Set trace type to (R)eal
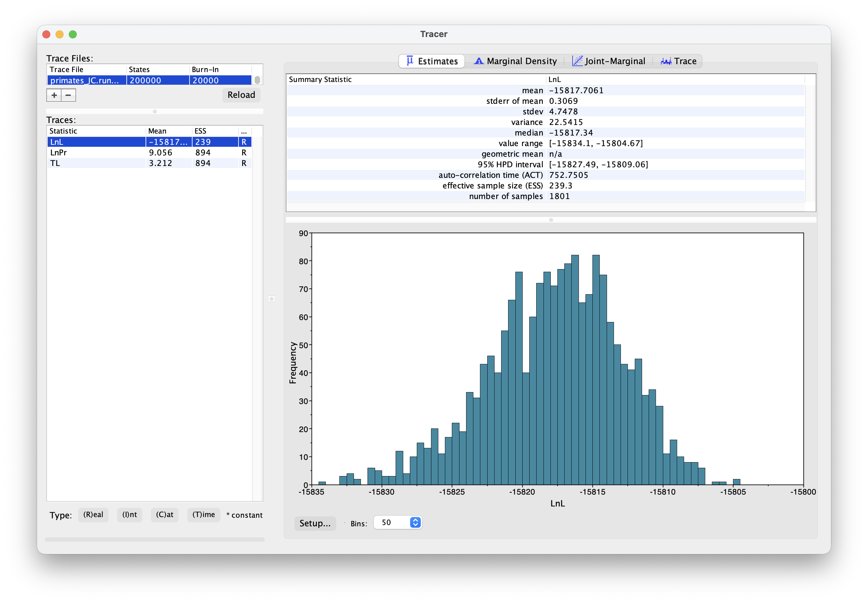Screen dimensions: 868x603 93,515
